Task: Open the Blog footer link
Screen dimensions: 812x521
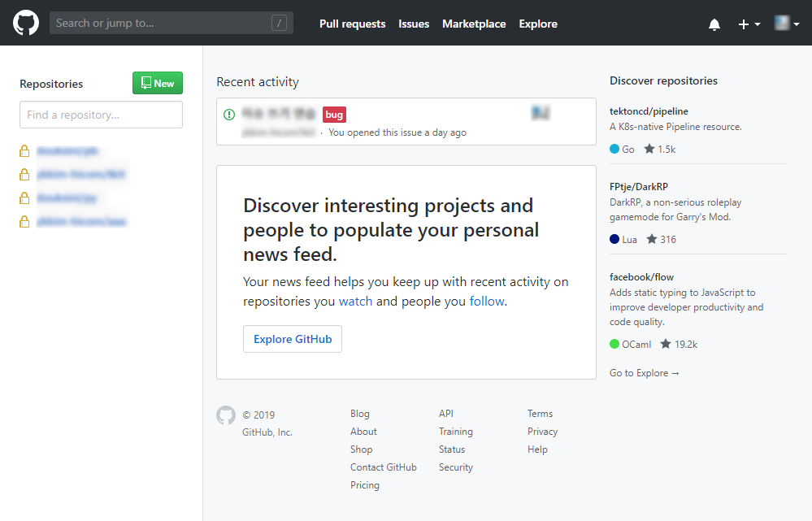Action: [360, 413]
